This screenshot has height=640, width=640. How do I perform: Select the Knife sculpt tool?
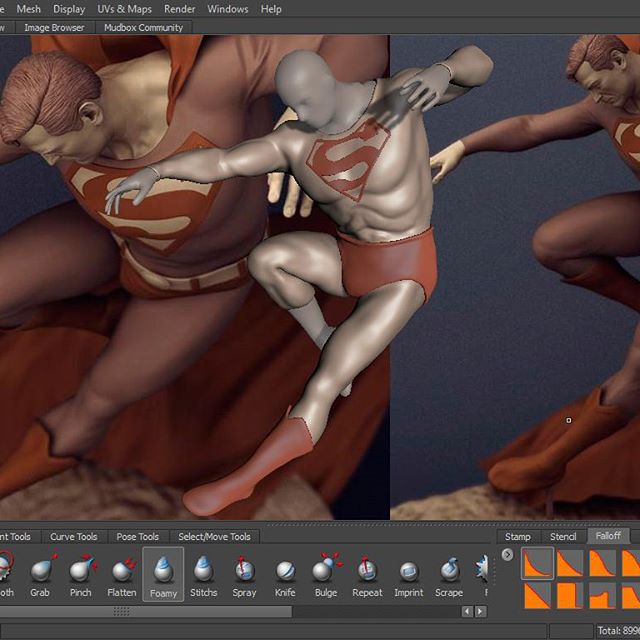coord(285,572)
